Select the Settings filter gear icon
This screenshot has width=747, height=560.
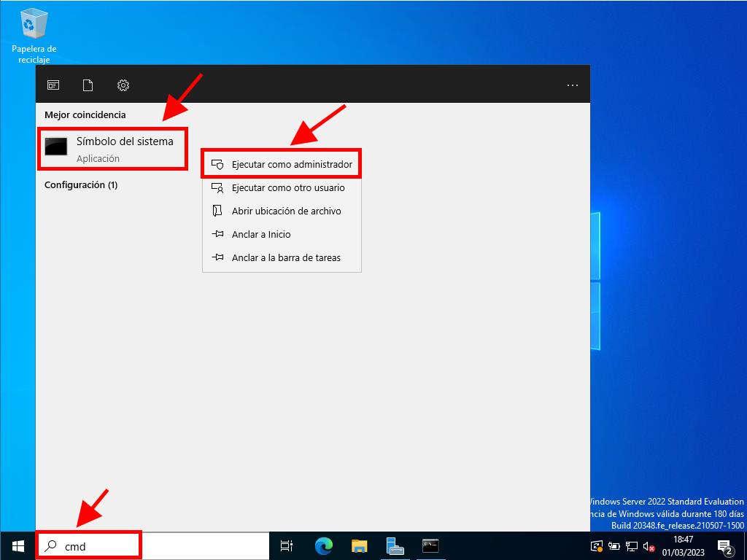(123, 85)
